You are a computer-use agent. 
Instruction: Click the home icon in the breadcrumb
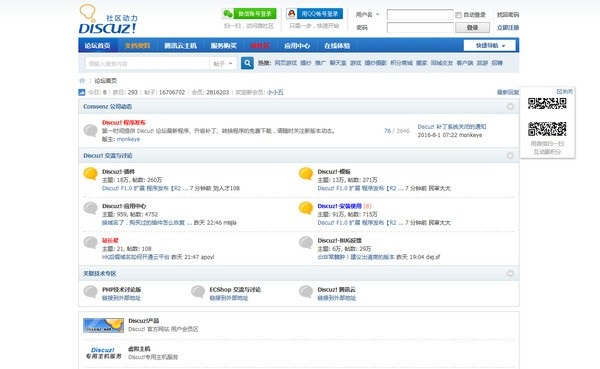pyautogui.click(x=82, y=81)
